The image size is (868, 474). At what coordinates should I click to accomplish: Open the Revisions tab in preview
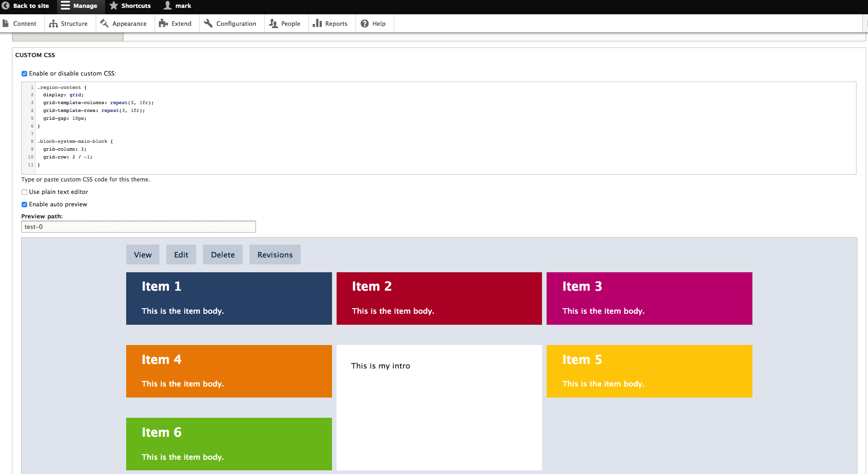(x=275, y=255)
